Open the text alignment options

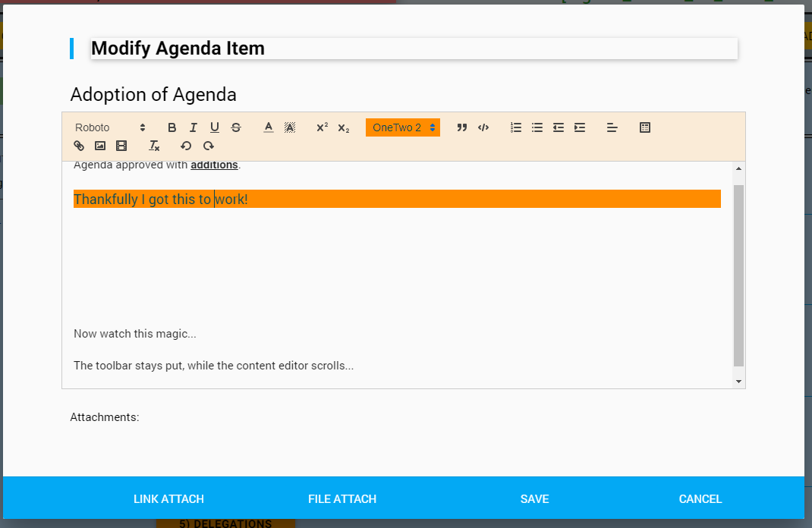pyautogui.click(x=612, y=127)
